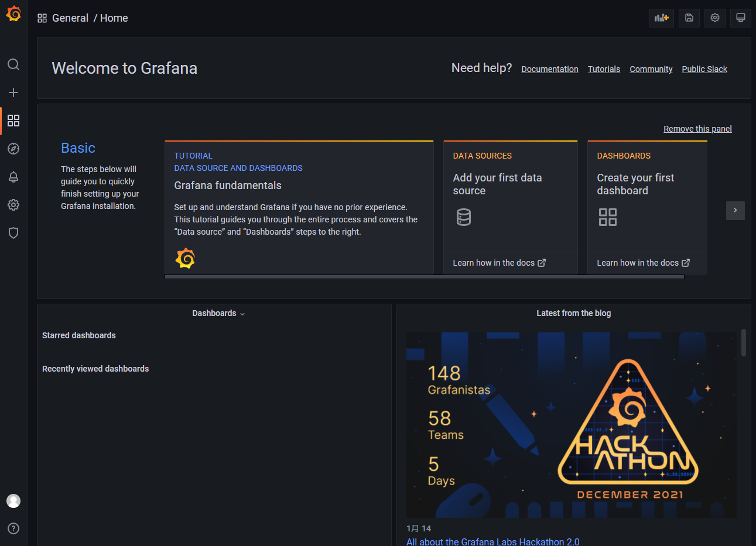756x546 pixels.
Task: Click the Remove this panel link
Action: pos(697,129)
